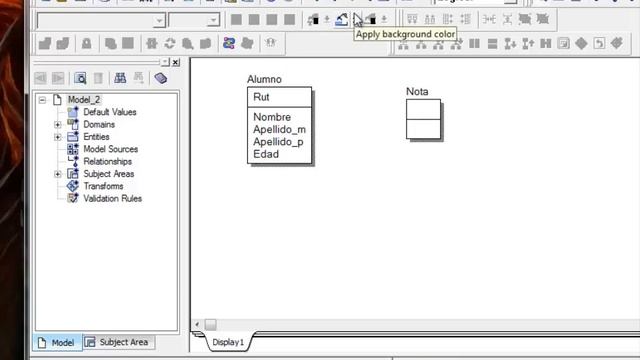The height and width of the screenshot is (360, 640).
Task: Click the forward arrow in Model Explorer toolbar
Action: (x=58, y=78)
